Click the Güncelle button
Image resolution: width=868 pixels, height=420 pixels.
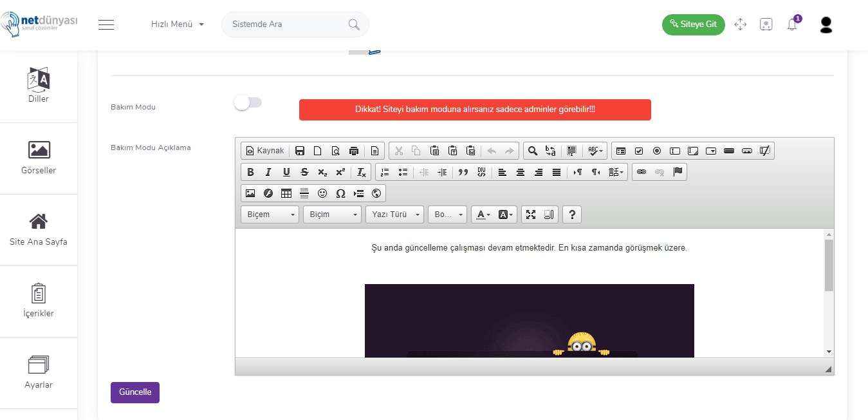click(x=135, y=392)
